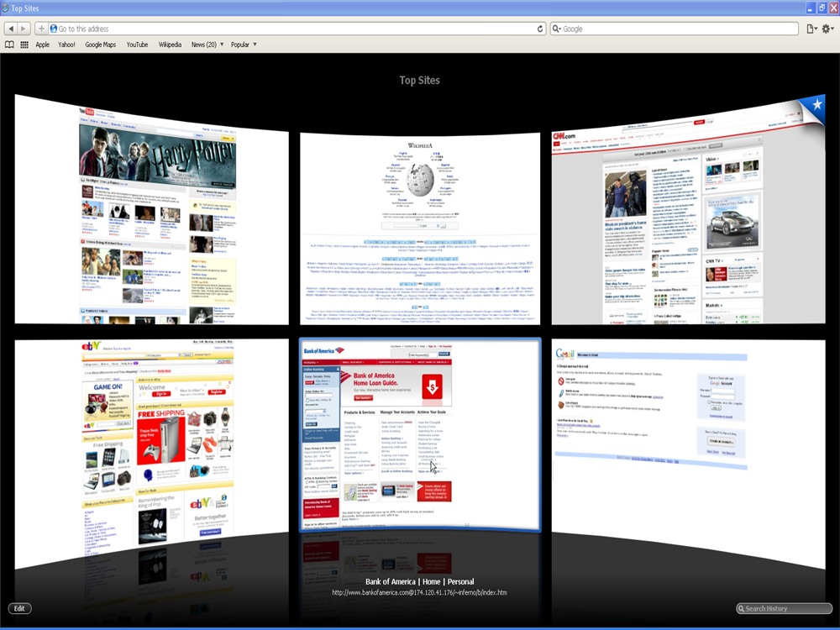The image size is (840, 630).
Task: Go back with the left arrow button
Action: [x=11, y=29]
